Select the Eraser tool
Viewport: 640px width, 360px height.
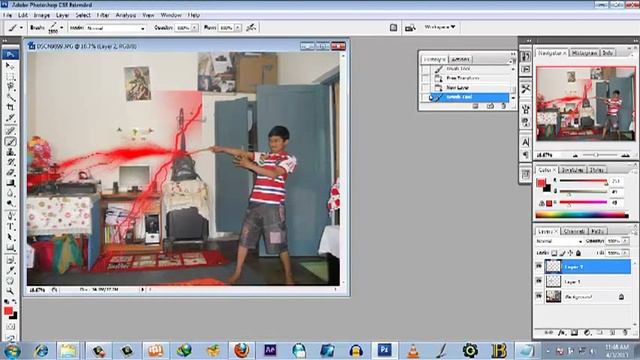(10, 173)
